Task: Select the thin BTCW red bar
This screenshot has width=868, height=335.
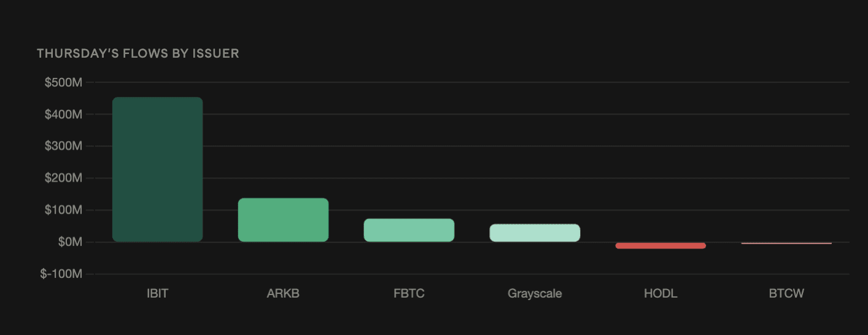Action: pos(786,243)
